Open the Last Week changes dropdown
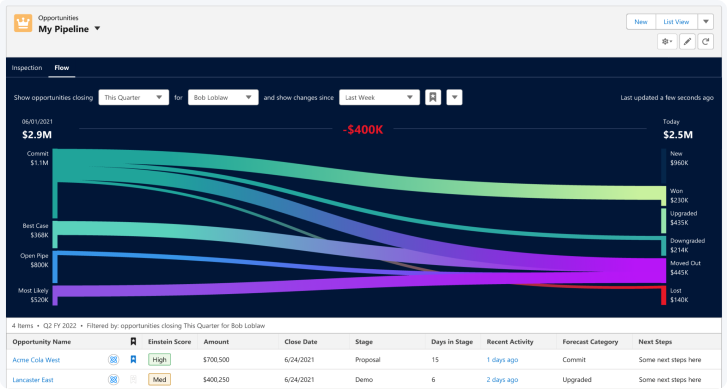727x389 pixels. 379,97
